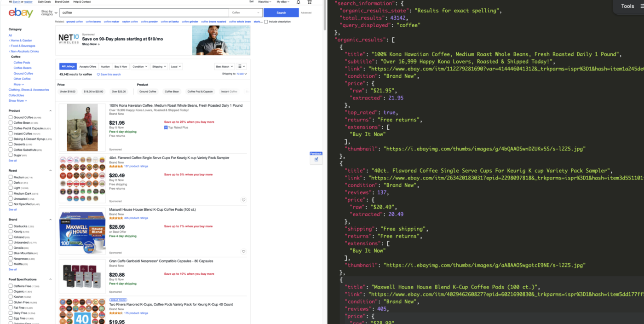The width and height of the screenshot is (644, 324).
Task: Click the Feedback icon at page edge
Action: click(316, 157)
